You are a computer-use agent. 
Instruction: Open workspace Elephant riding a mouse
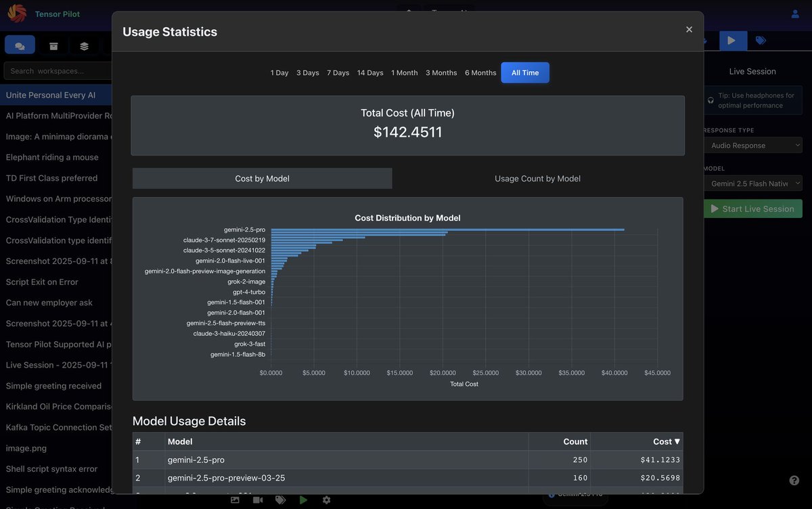tap(56, 157)
